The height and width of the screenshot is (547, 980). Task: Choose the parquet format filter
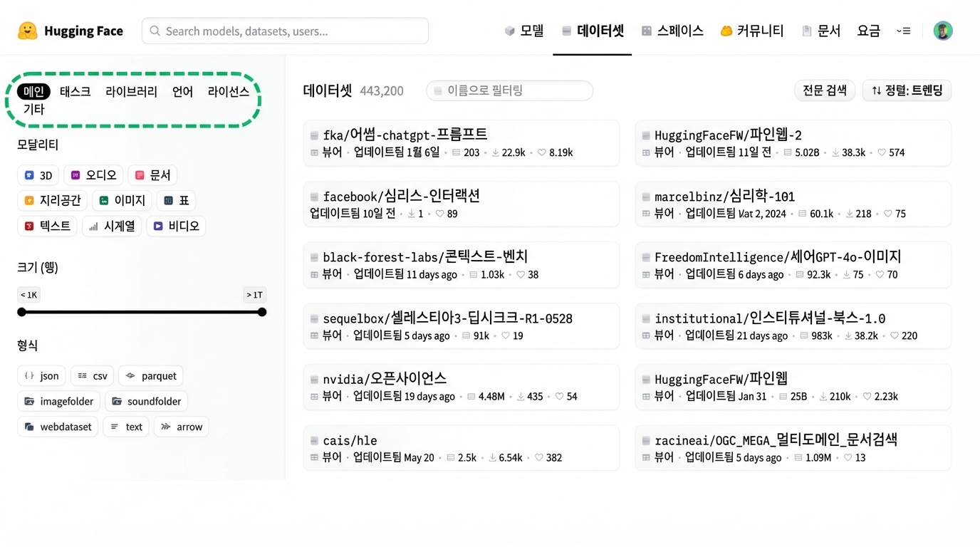coord(151,376)
